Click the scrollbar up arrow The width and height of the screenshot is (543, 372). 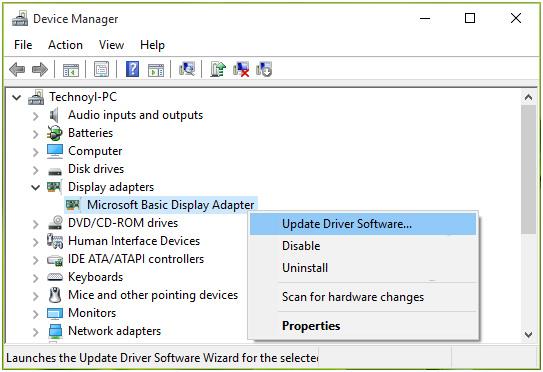click(x=528, y=97)
